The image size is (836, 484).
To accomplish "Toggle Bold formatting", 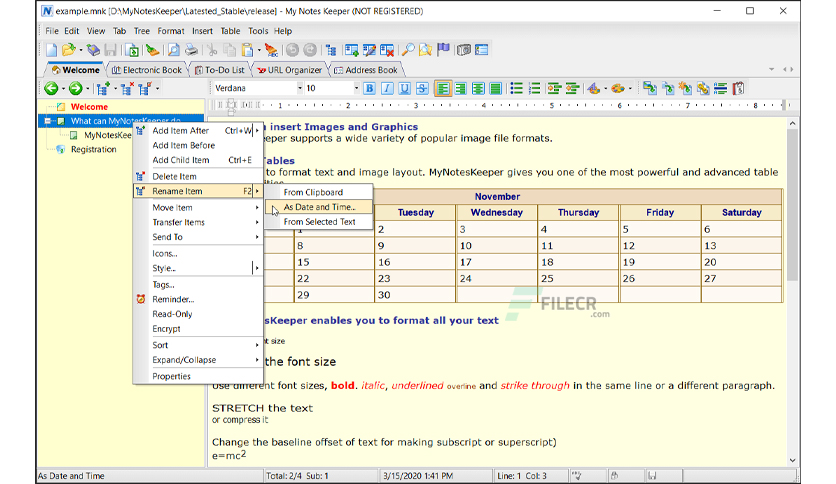I will (369, 88).
